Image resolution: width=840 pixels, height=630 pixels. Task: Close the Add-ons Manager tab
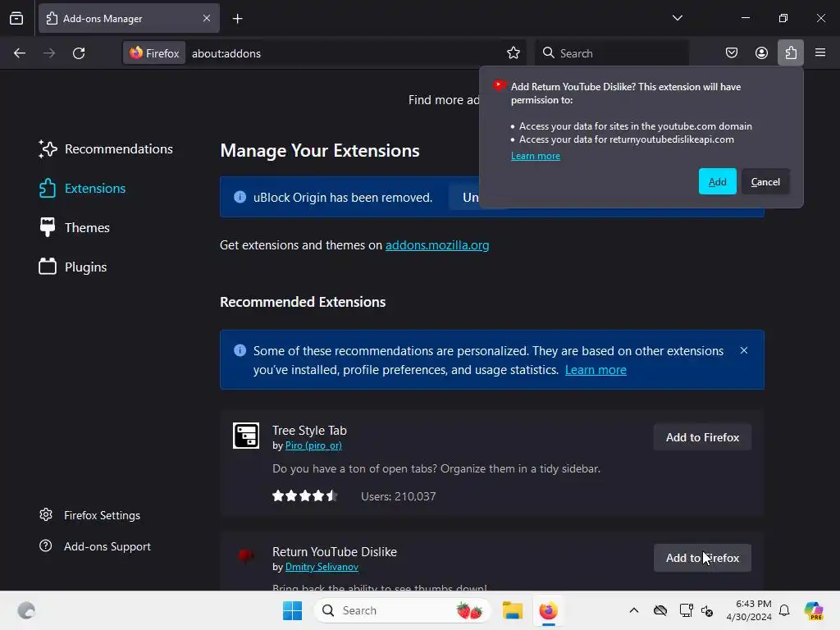pyautogui.click(x=206, y=18)
